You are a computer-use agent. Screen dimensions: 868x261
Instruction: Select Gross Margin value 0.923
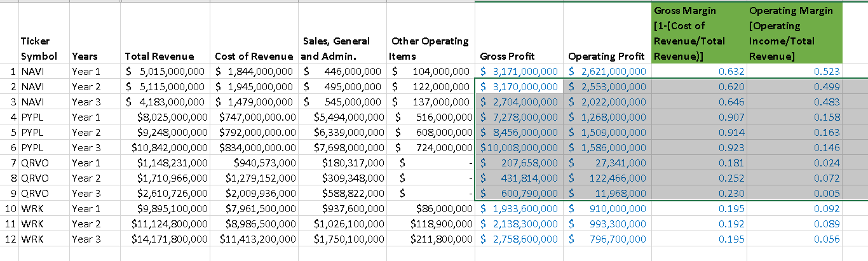click(x=699, y=148)
